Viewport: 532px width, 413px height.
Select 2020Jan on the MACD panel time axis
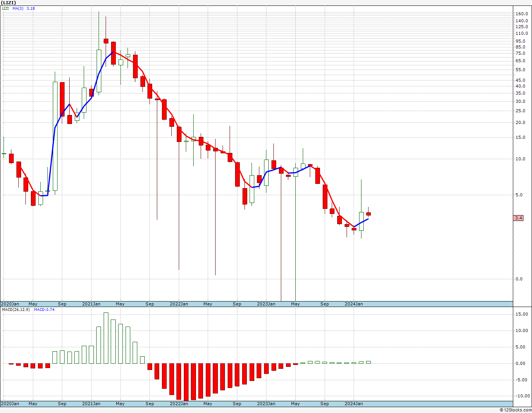click(x=10, y=404)
